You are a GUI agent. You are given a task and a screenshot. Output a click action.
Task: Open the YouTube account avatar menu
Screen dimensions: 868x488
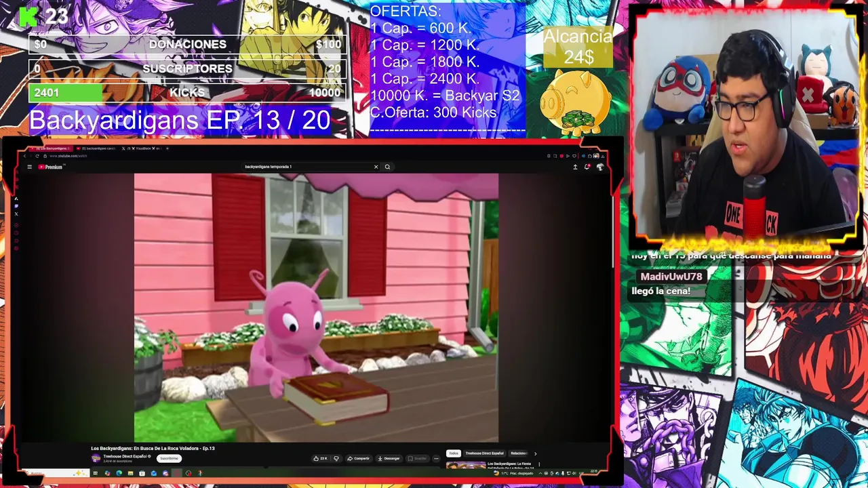pos(600,167)
